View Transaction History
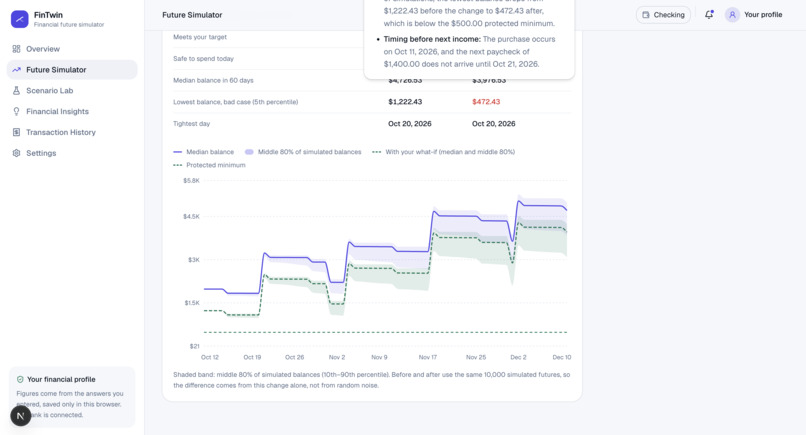The height and width of the screenshot is (435, 806). [72, 132]
